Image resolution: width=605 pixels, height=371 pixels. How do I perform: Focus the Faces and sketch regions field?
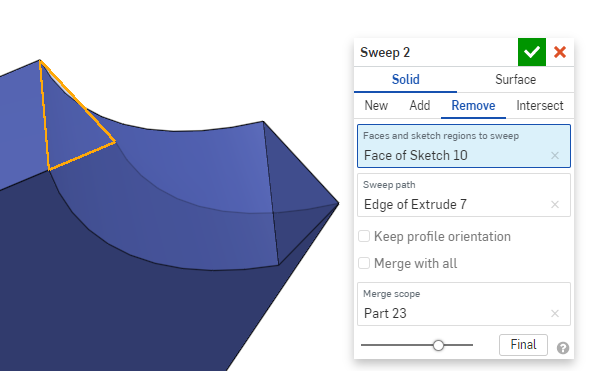click(x=464, y=146)
